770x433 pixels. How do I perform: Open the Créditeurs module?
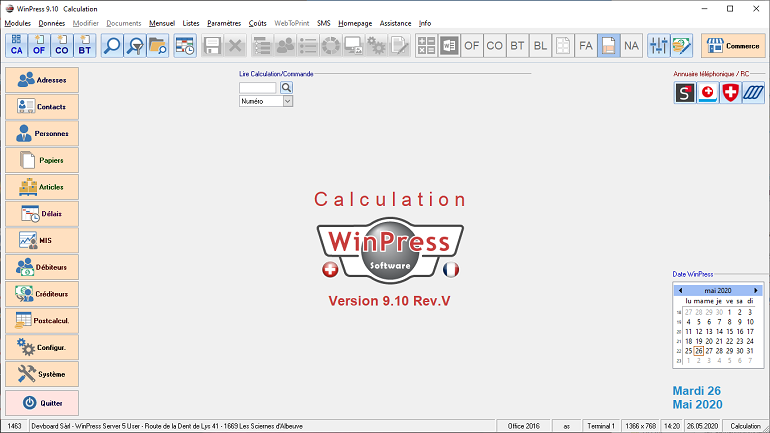point(42,294)
